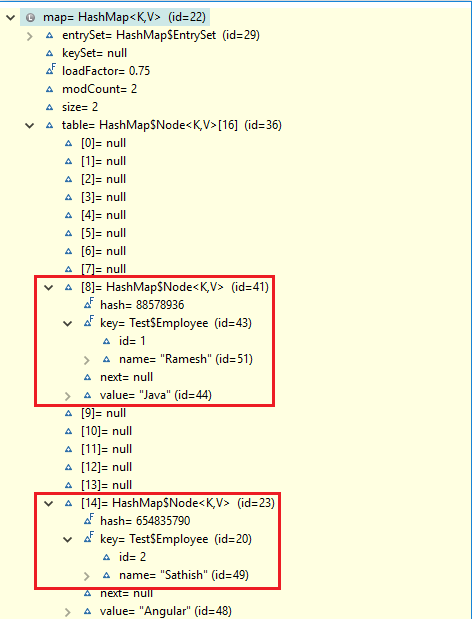Select the table= HashMap$Node<K,V>[16] row text
The image size is (472, 619).
pos(172,126)
